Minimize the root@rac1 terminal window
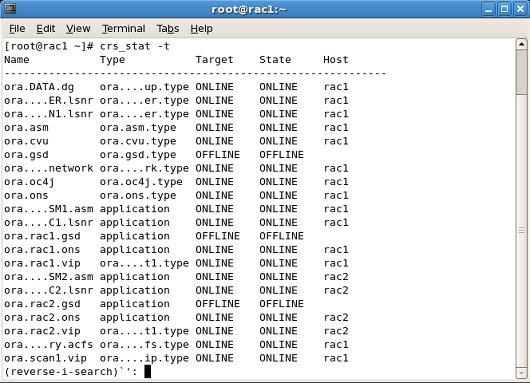Image resolution: width=530 pixels, height=383 pixels. (488, 9)
